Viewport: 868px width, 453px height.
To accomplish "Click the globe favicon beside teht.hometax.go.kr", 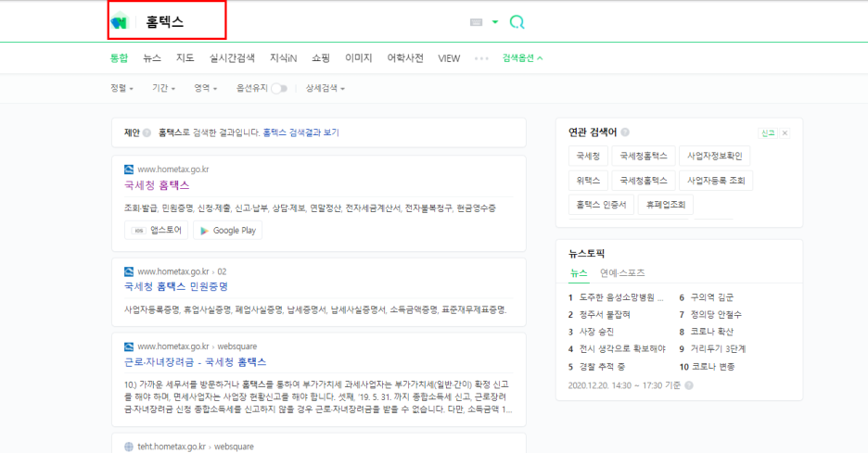I will [x=129, y=447].
